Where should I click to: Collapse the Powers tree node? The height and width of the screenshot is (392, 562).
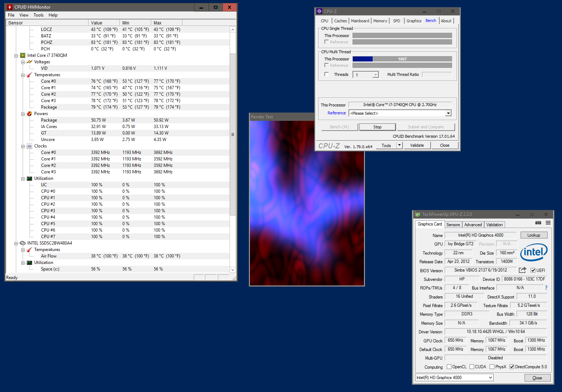[23, 114]
